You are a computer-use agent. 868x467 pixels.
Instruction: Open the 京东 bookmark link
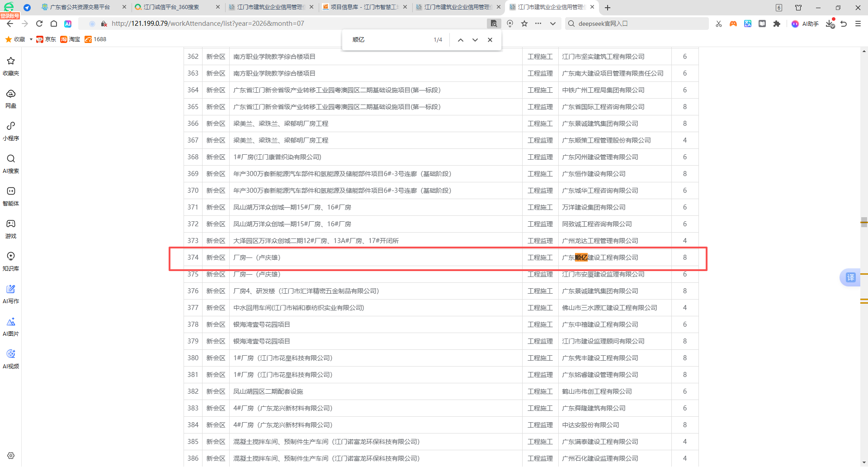point(46,39)
